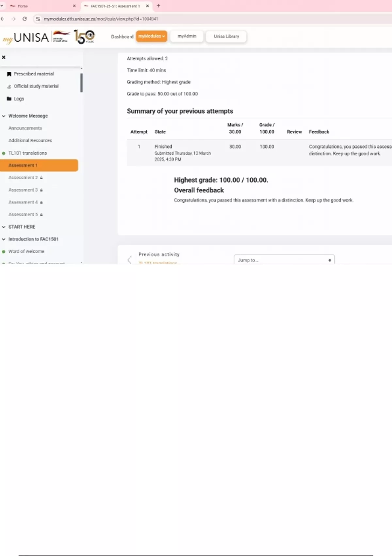Click the site information icon in address bar
This screenshot has height=556, width=392.
point(38,19)
